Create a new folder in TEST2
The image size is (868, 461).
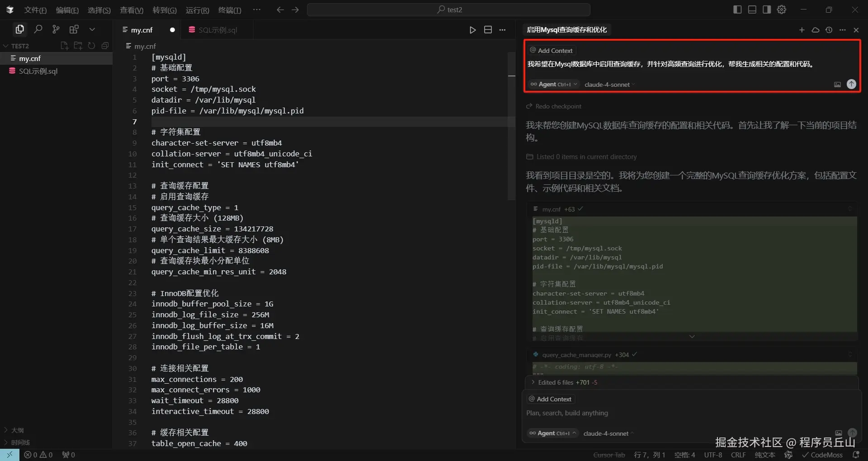coord(78,46)
